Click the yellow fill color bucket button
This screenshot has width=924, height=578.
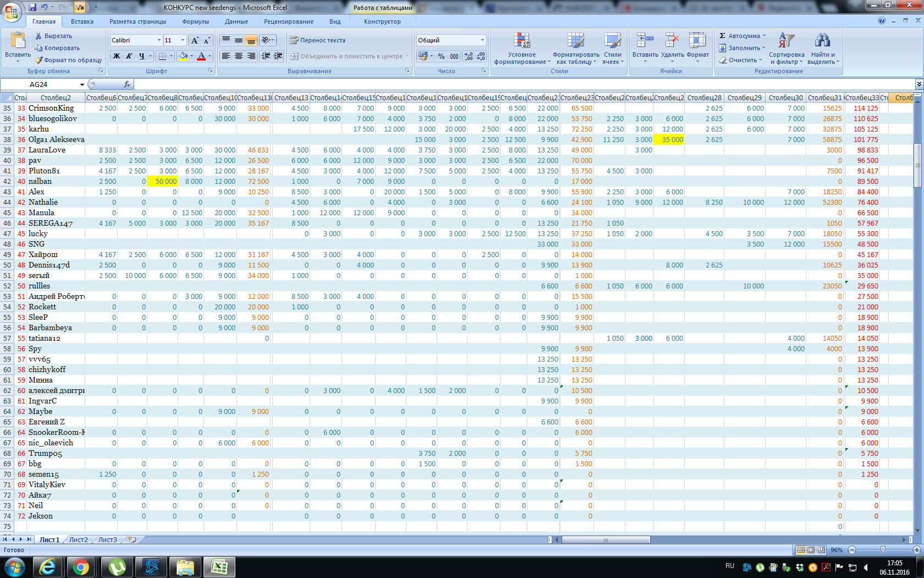184,56
